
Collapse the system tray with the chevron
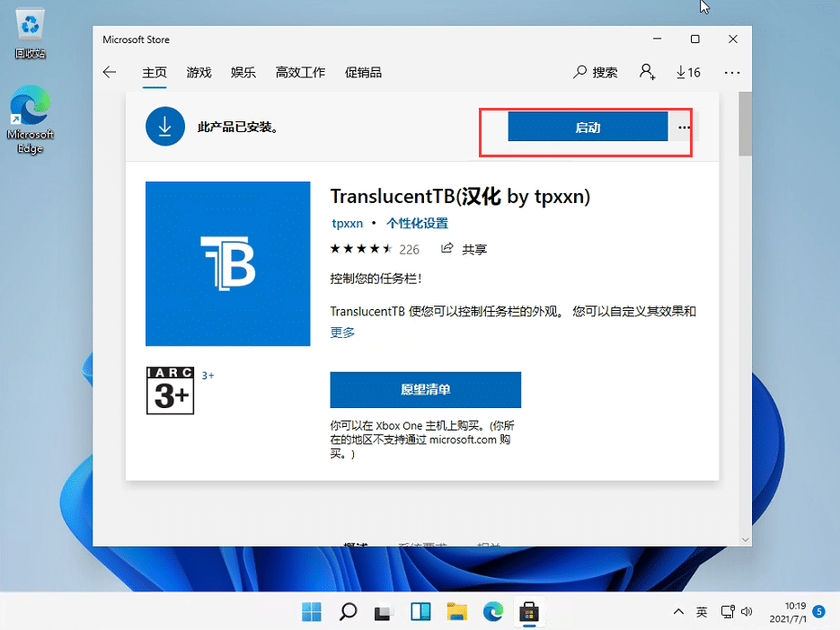(x=678, y=612)
